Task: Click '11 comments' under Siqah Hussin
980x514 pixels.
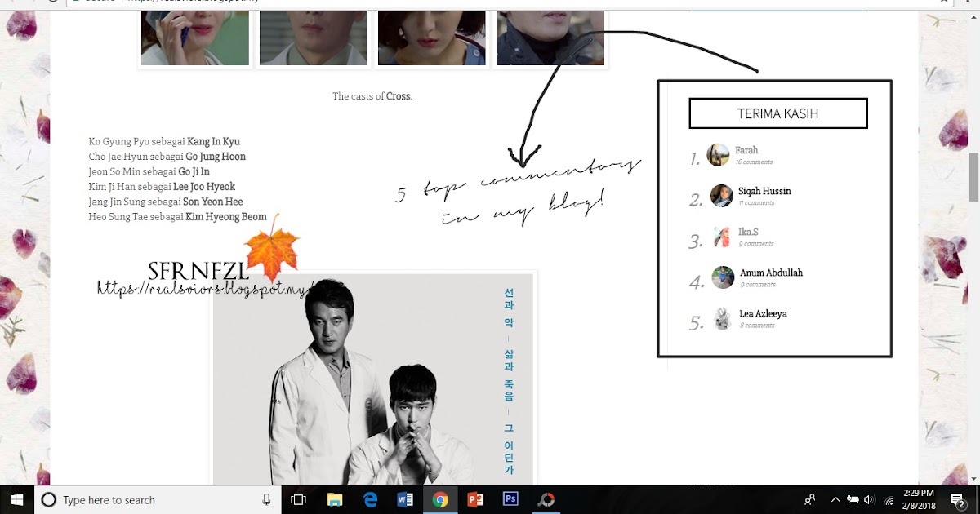Action: pos(756,203)
